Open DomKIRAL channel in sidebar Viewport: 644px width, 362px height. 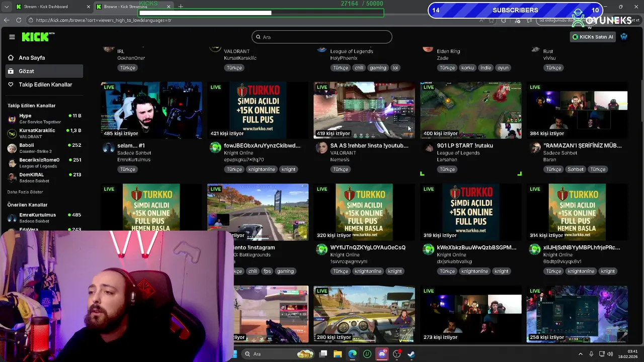(44, 177)
